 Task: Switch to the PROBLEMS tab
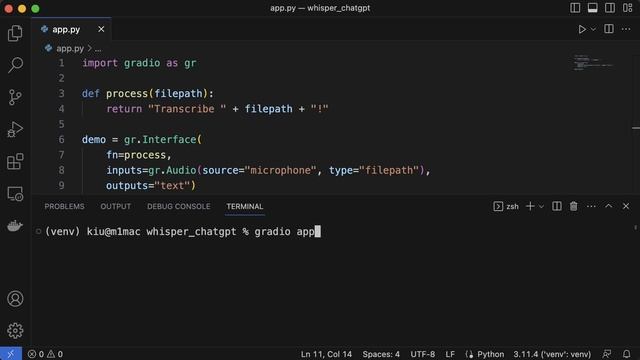click(64, 207)
